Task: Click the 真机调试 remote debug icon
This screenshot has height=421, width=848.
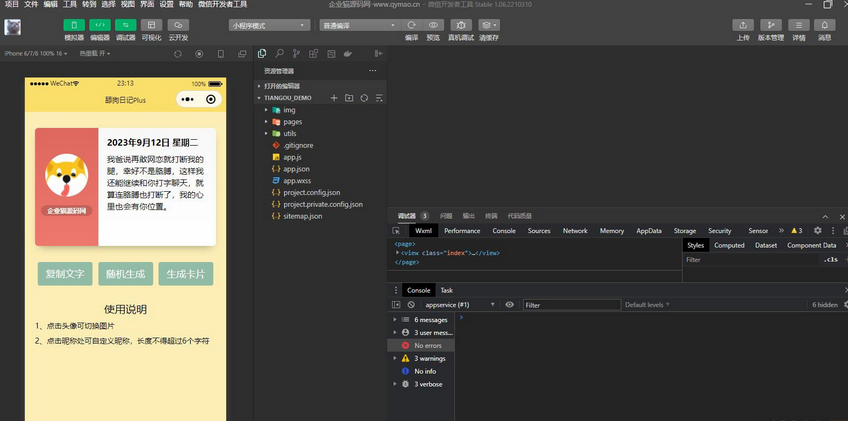Action: click(460, 25)
